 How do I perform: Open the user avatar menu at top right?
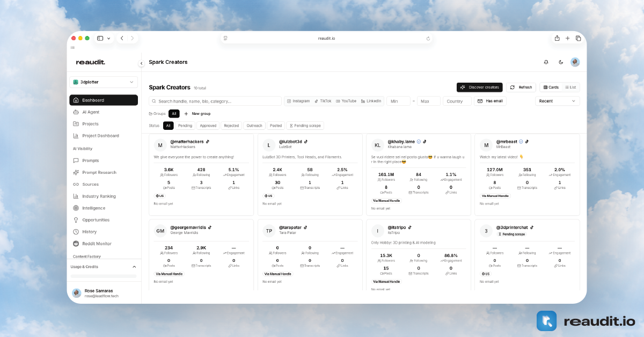click(575, 62)
